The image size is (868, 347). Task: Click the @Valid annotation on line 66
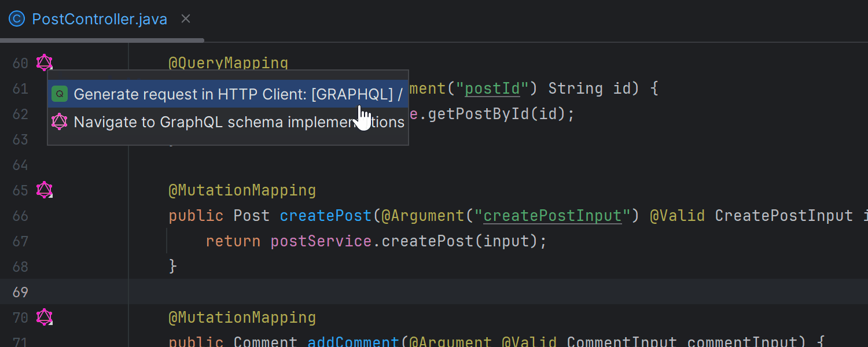click(x=678, y=215)
